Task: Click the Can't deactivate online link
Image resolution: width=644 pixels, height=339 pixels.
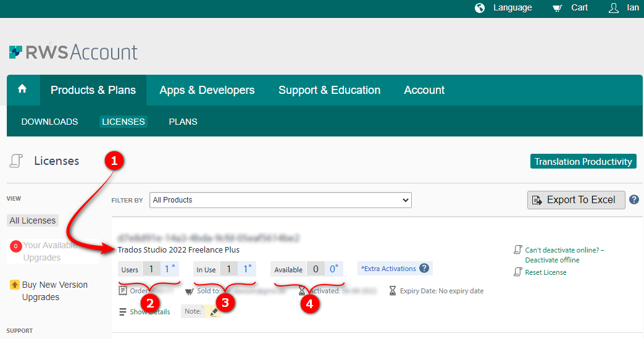Action: [564, 255]
